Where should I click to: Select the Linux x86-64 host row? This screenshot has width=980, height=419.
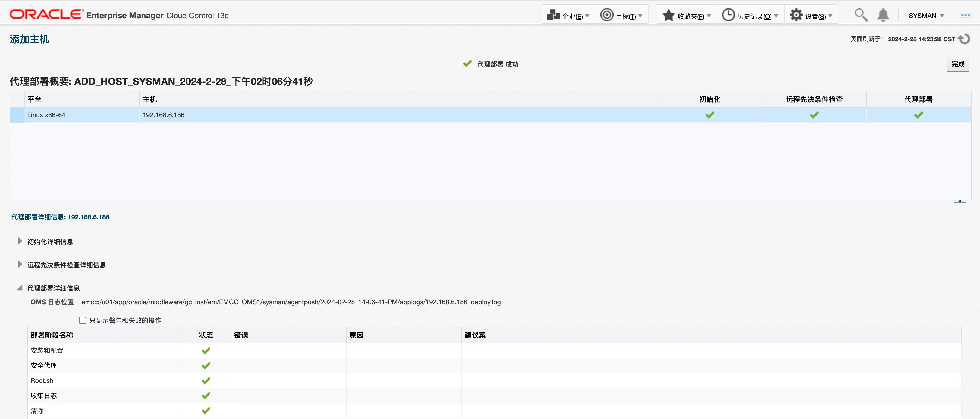click(46, 115)
